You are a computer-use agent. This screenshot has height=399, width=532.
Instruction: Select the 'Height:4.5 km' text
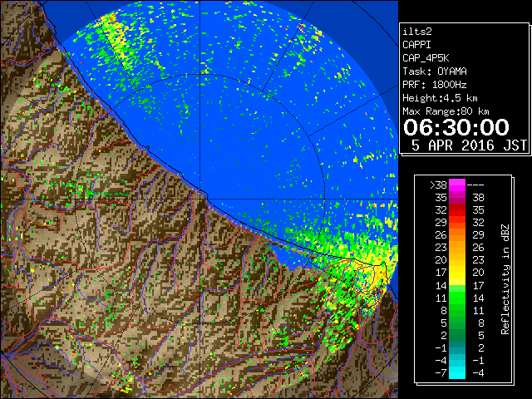(x=440, y=98)
